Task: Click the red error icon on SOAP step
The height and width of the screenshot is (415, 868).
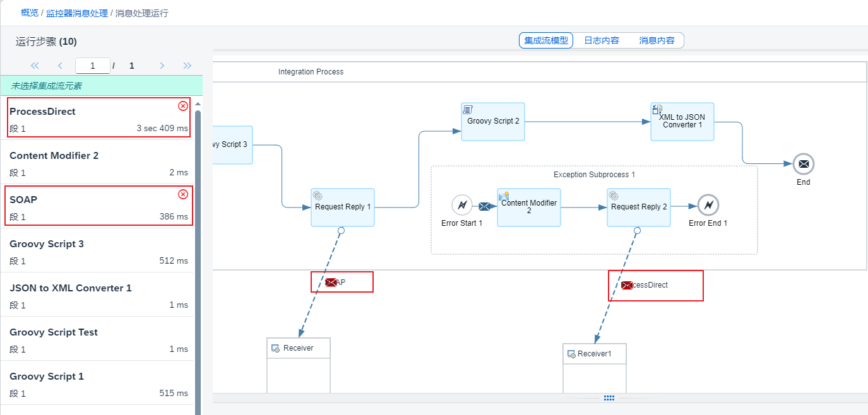Action: (183, 194)
